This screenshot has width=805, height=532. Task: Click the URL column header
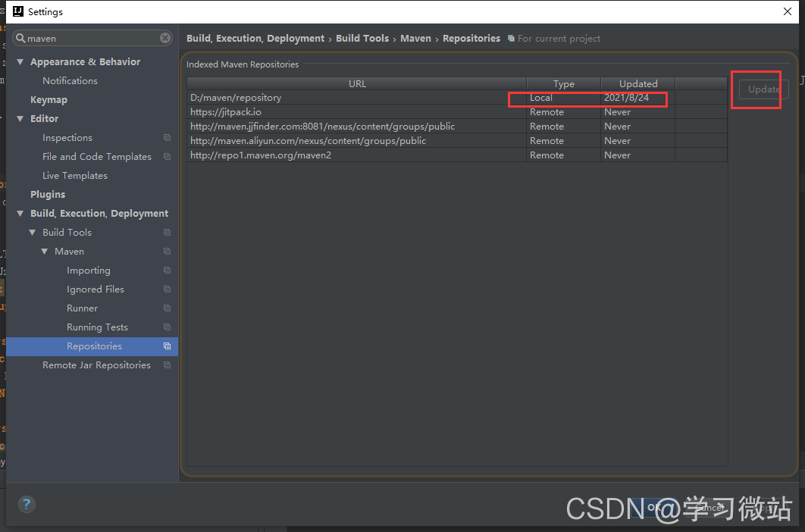coord(357,83)
